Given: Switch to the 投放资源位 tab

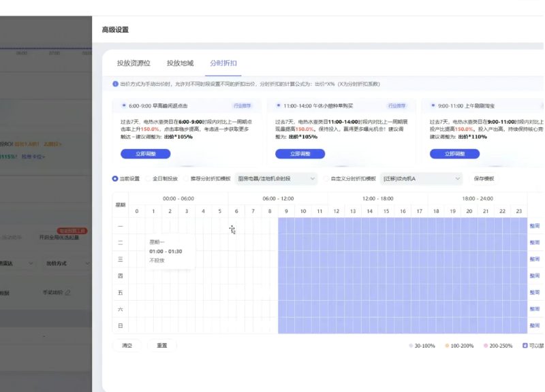Looking at the screenshot, I should pos(134,63).
